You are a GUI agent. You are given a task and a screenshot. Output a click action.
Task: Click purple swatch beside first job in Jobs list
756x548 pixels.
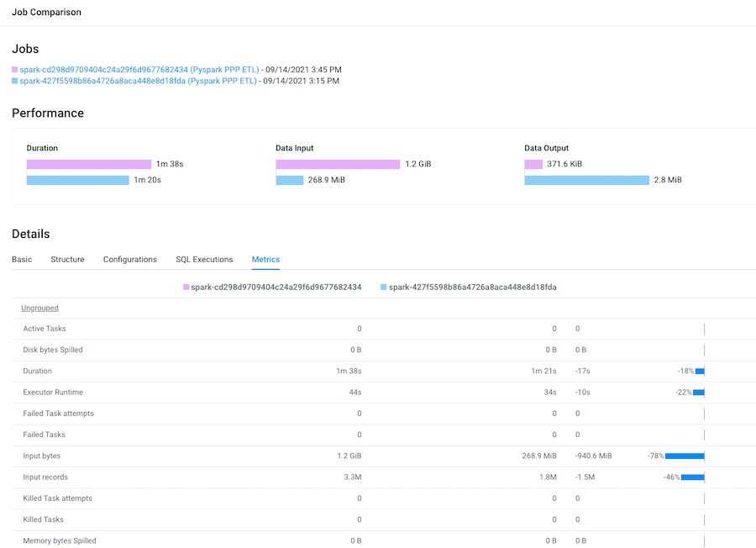[x=15, y=70]
